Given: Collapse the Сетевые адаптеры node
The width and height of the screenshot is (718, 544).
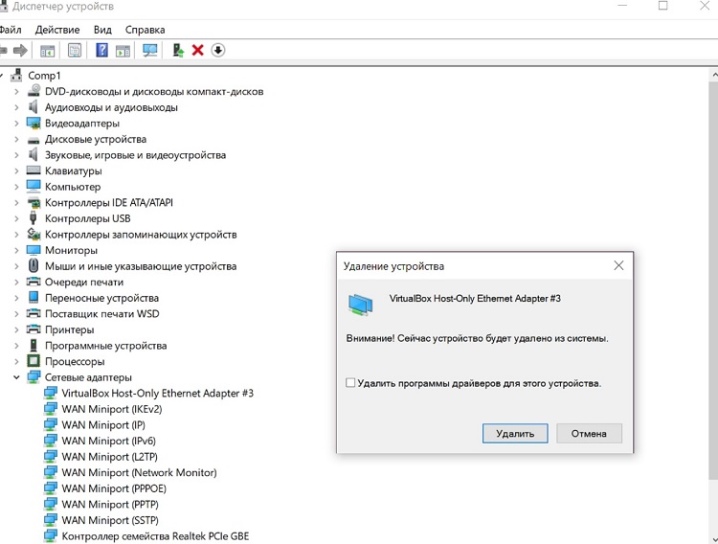Looking at the screenshot, I should (16, 377).
